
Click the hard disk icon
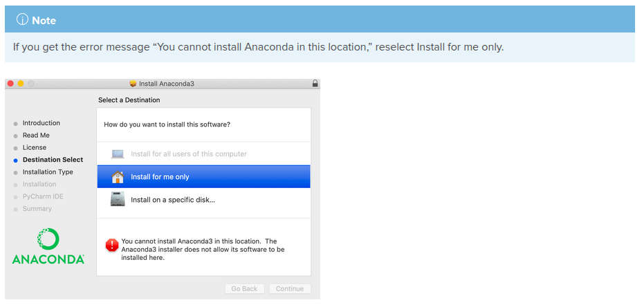(118, 199)
